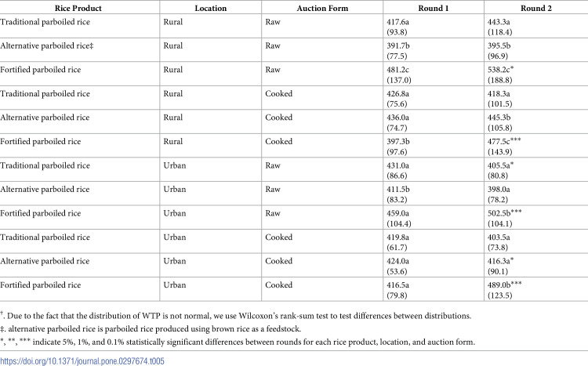Click the 502.5b*** Round 2 value
588x366 pixels.
(x=504, y=213)
